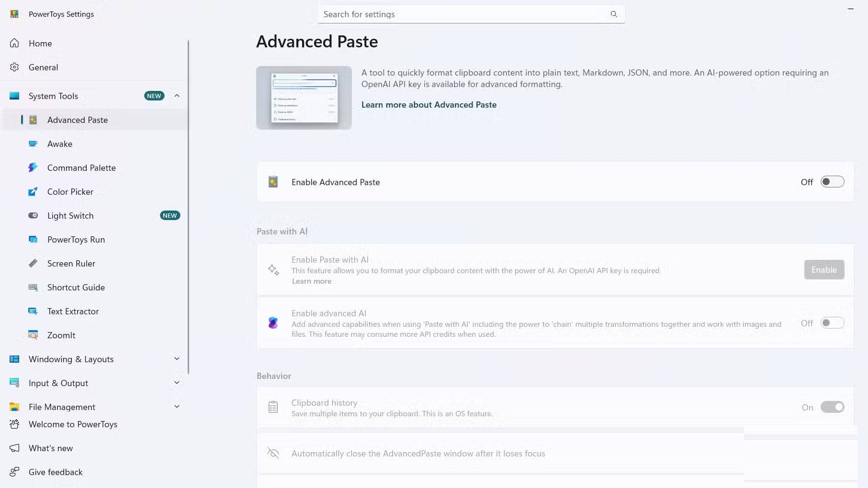Click the crossed-eye auto-close icon

[273, 453]
